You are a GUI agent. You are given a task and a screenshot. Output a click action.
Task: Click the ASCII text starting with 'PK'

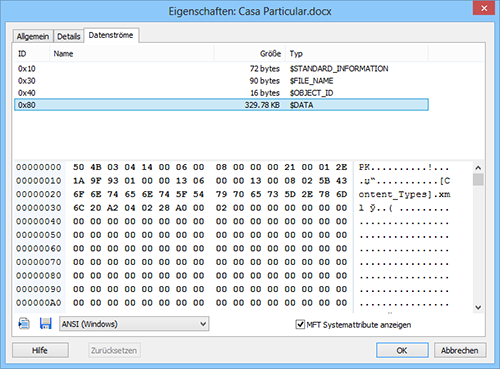tap(404, 167)
